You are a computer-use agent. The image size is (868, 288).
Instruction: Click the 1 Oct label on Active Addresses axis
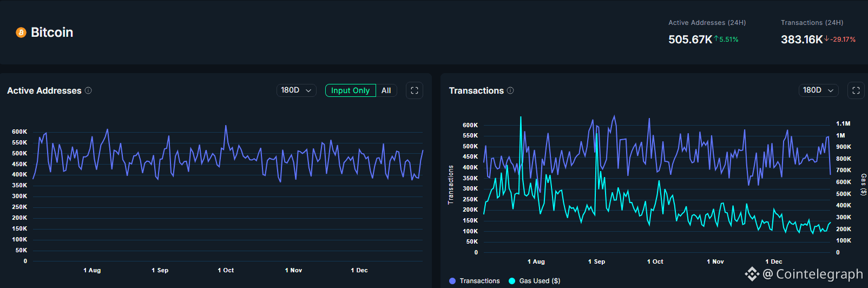point(226,270)
